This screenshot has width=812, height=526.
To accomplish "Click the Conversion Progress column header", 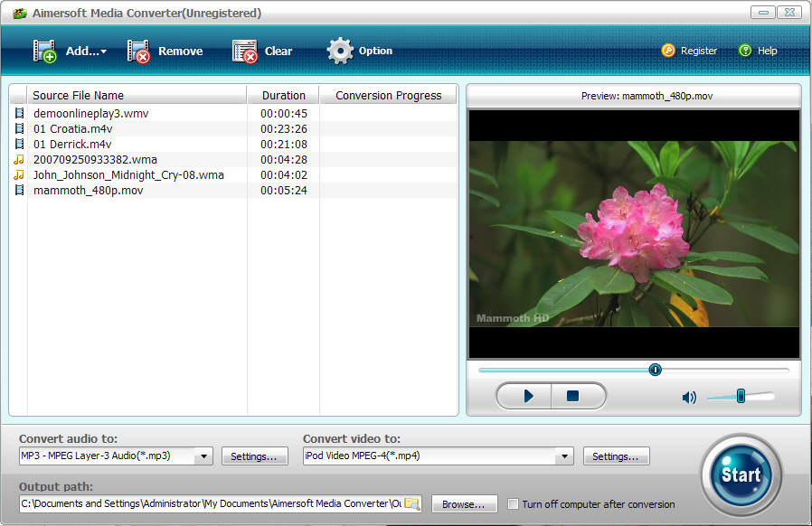I will 389,95.
